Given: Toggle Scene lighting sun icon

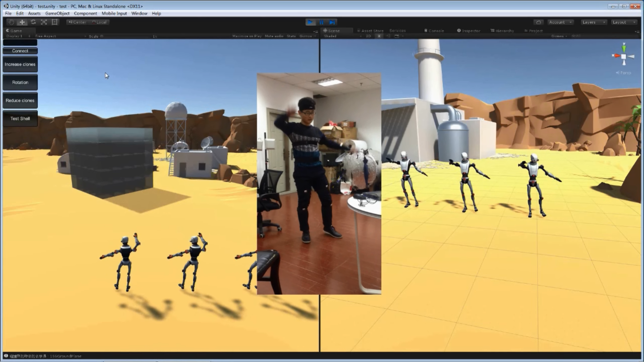Looking at the screenshot, I should pos(379,36).
